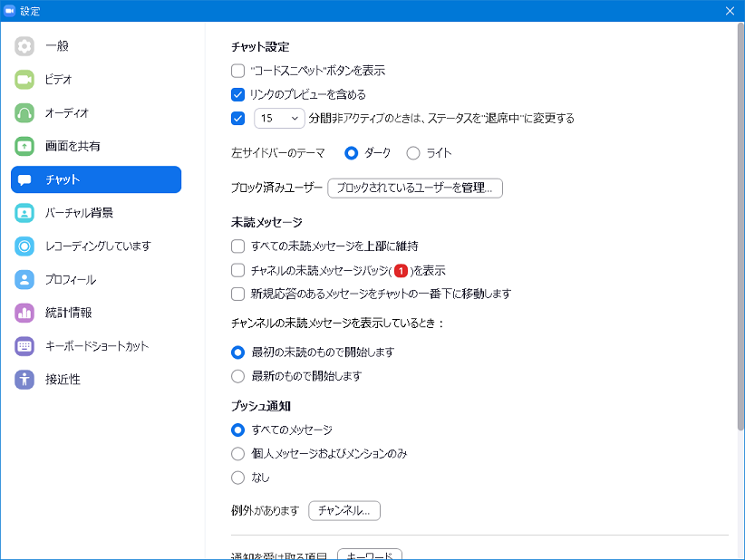Toggle the unread message badge checkbox

pos(238,270)
